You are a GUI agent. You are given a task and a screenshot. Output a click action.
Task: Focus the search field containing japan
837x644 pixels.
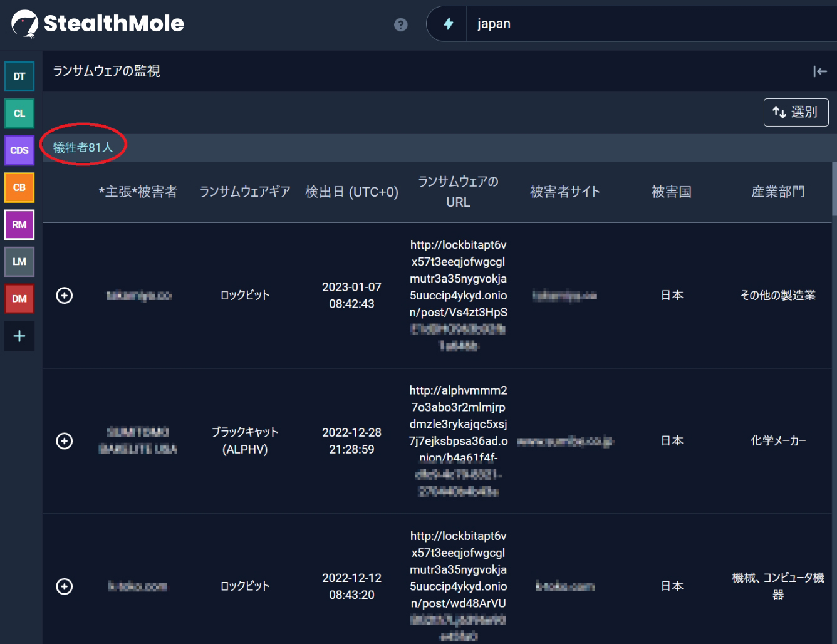tap(652, 24)
